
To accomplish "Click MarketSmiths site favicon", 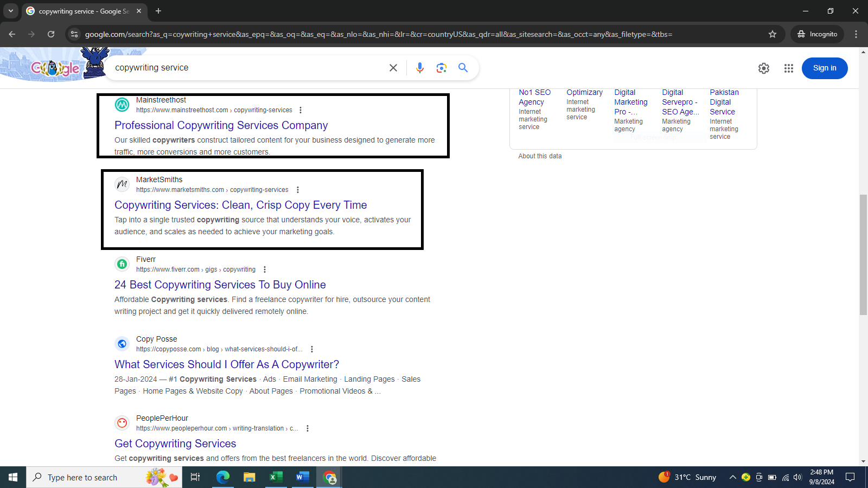I will (122, 184).
